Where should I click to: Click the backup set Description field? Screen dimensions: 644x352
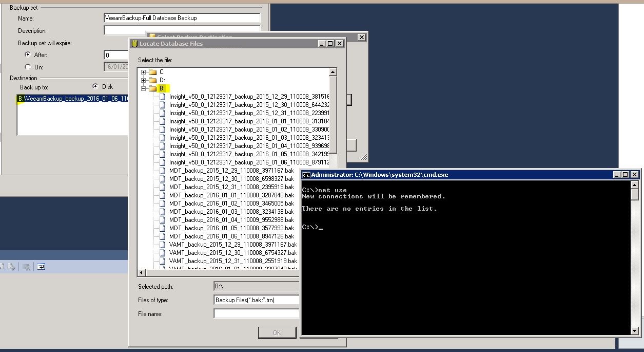click(182, 30)
